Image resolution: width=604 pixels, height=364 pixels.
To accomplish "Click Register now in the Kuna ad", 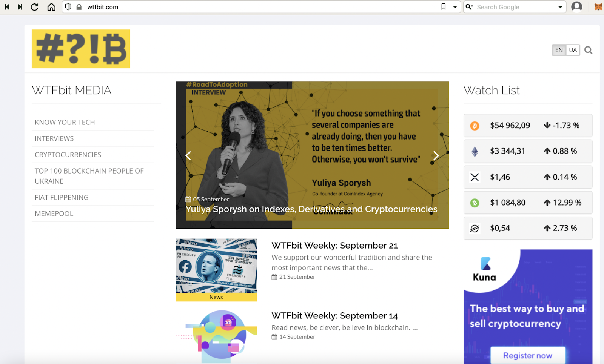I will coord(528,355).
